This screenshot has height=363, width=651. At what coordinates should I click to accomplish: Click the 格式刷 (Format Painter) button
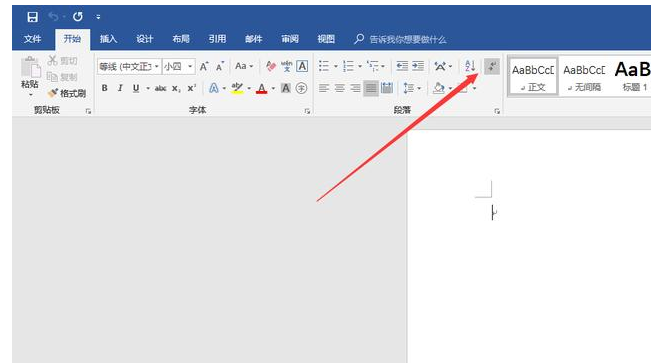point(67,93)
